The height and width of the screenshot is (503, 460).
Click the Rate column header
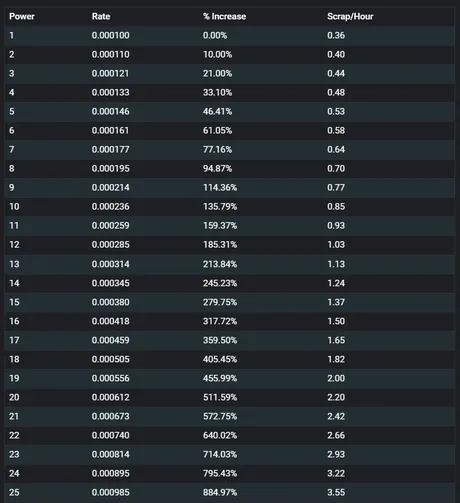(101, 16)
